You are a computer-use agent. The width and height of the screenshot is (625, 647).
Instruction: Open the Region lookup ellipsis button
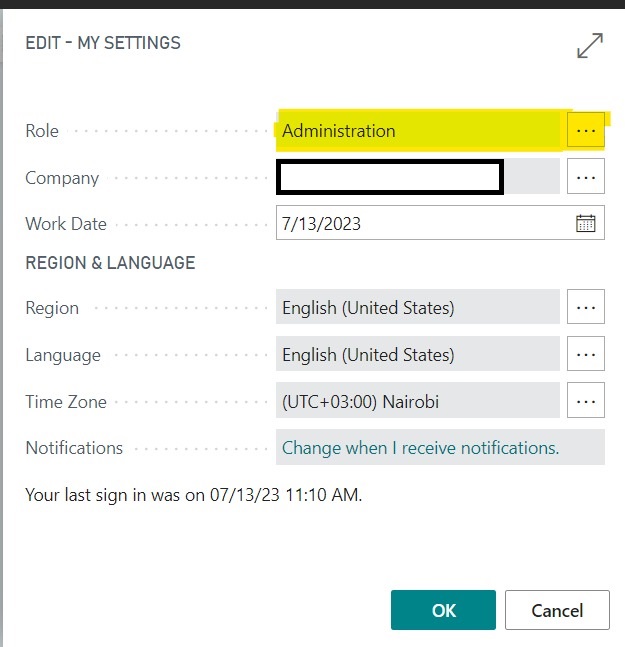586,307
